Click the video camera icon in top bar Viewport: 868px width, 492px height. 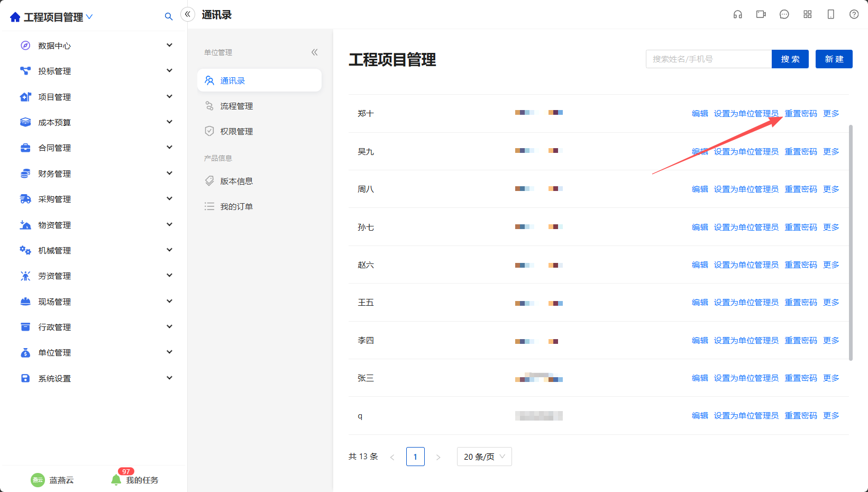(x=761, y=14)
